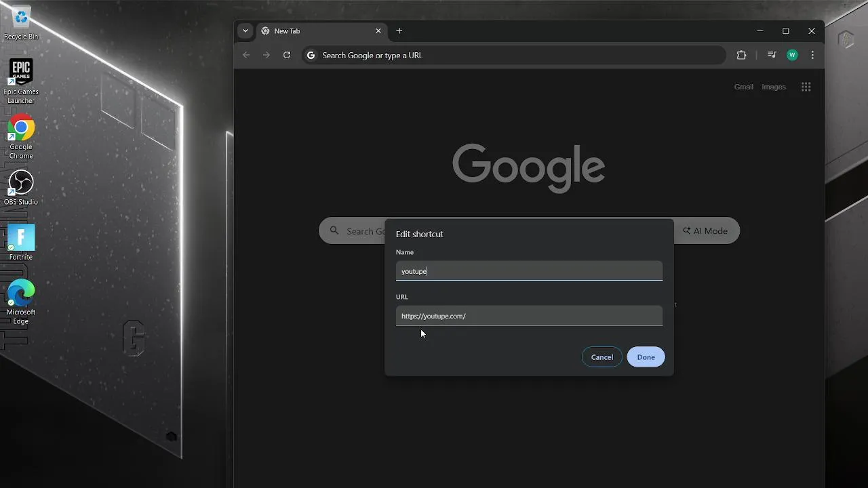The image size is (868, 488).
Task: Maximize the Chrome window
Action: tap(786, 30)
